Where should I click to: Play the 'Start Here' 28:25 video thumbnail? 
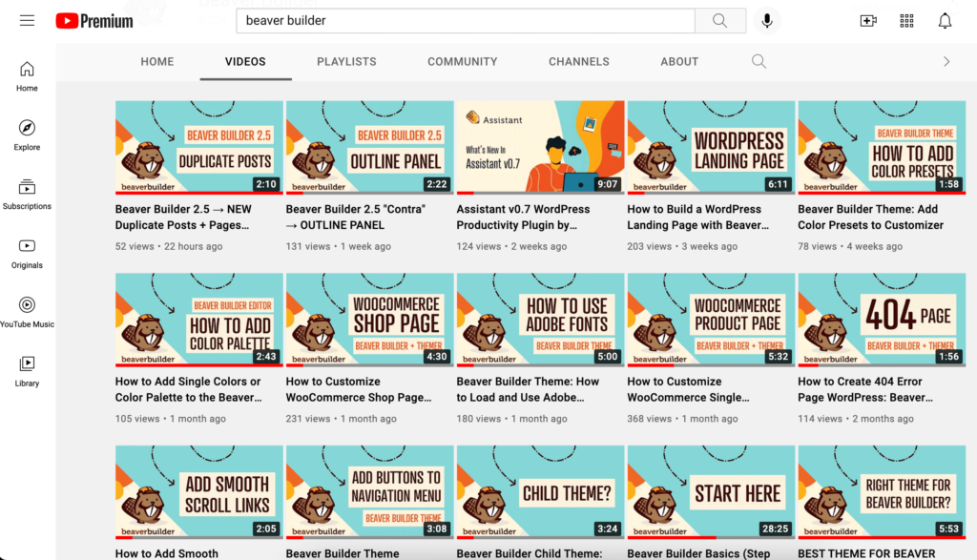coord(711,492)
